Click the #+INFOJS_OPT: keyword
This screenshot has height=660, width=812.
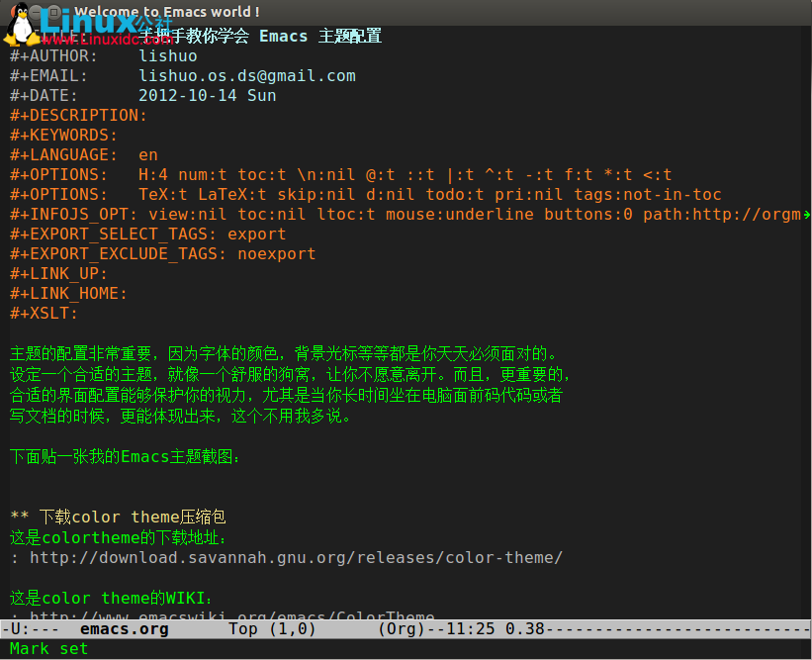click(73, 215)
